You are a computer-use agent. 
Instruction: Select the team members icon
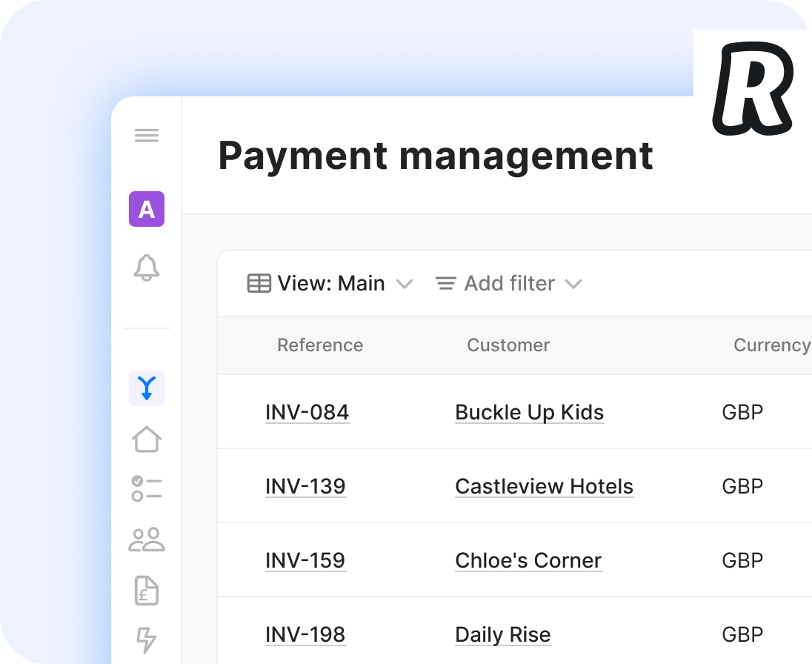[146, 540]
